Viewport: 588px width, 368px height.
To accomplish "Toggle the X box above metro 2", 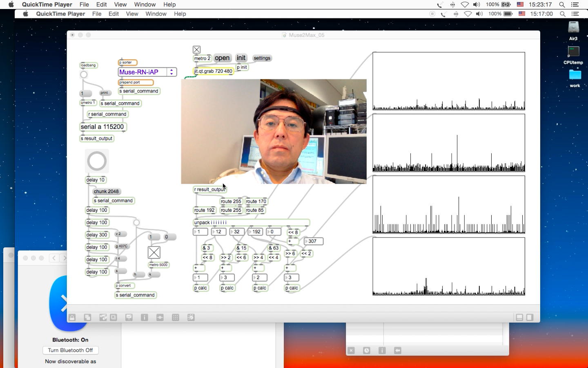I will 196,49.
